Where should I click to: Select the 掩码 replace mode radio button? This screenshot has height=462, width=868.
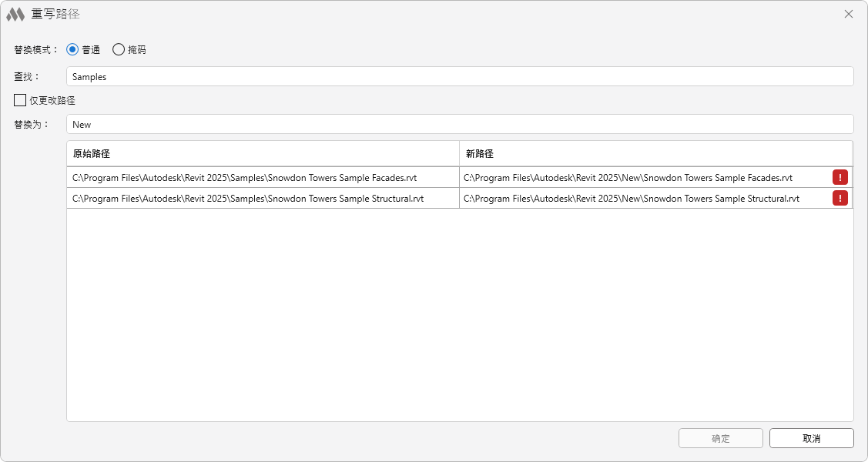(119, 49)
